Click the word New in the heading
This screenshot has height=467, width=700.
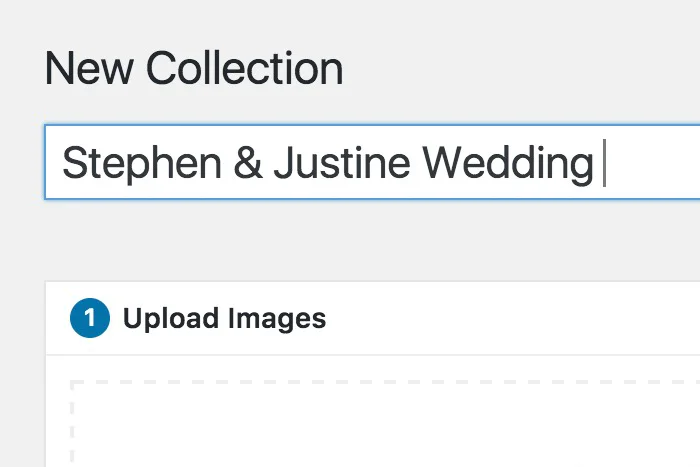[89, 69]
